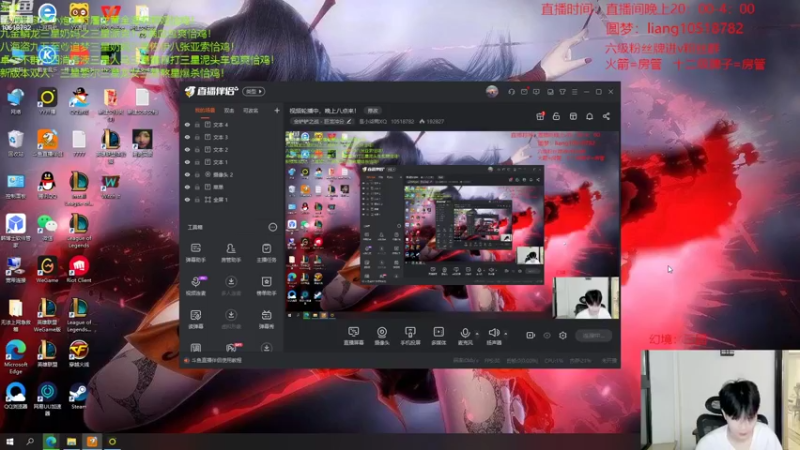
Task: Open the skin shirt icon in title bar
Action: coord(562,92)
